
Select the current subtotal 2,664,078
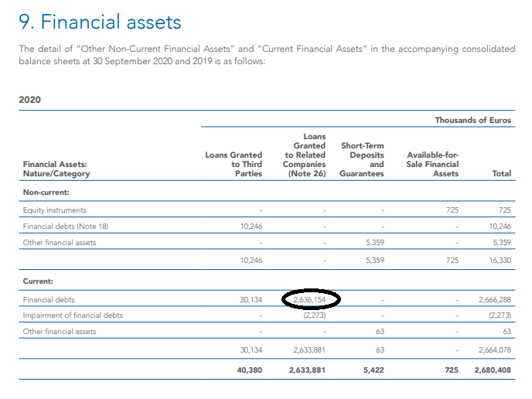495,350
